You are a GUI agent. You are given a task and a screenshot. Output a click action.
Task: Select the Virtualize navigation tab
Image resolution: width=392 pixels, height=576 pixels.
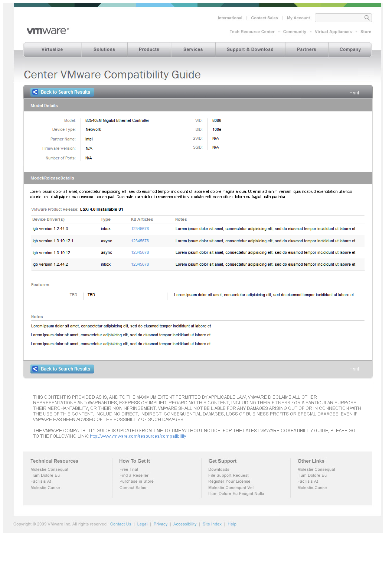[52, 49]
